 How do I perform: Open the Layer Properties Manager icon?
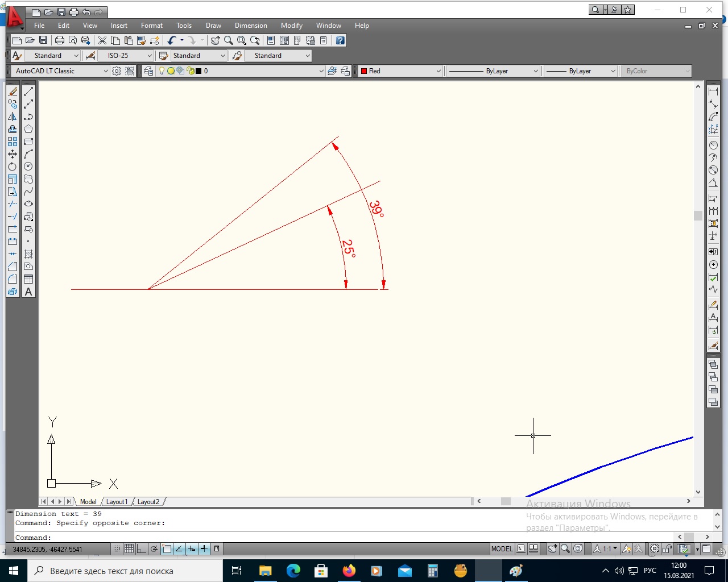[x=149, y=71]
